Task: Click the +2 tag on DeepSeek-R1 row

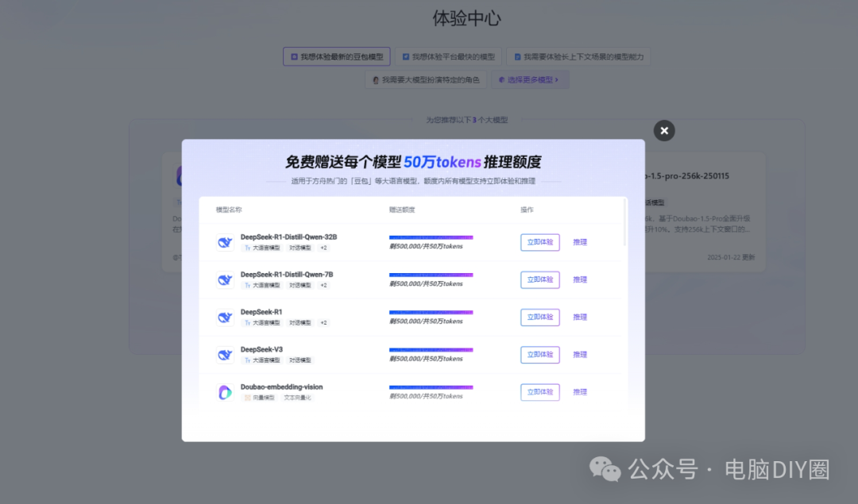Action: tap(323, 322)
